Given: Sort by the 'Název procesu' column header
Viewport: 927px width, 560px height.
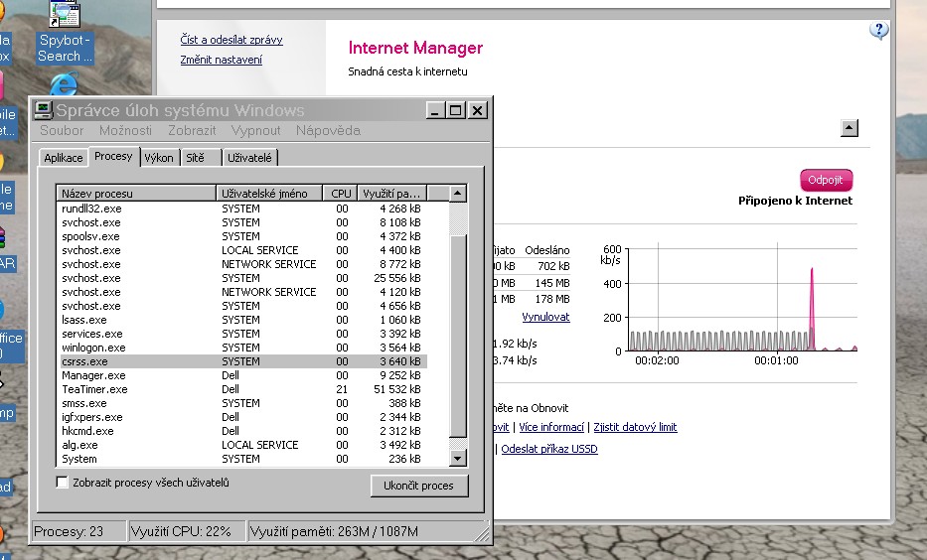Looking at the screenshot, I should point(136,194).
